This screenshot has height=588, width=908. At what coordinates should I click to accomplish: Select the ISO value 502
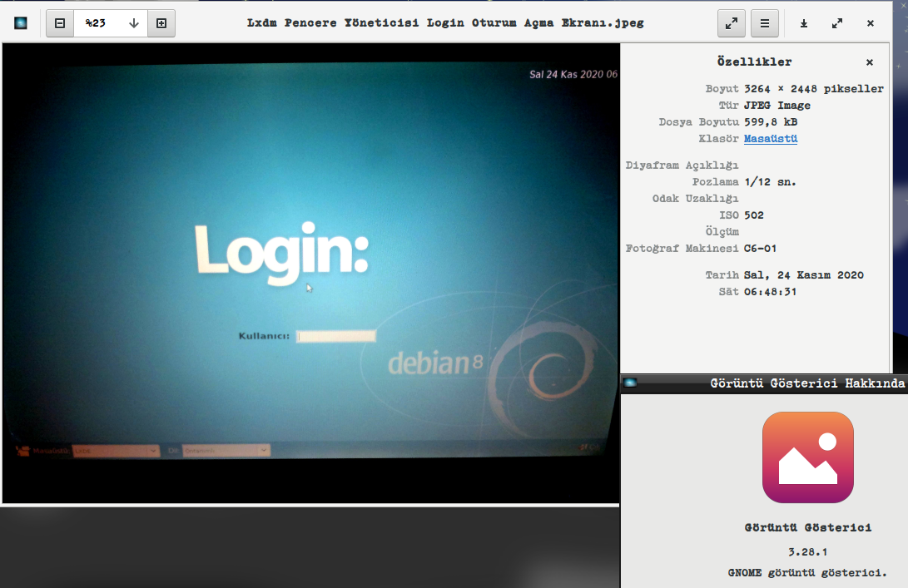[x=754, y=215]
